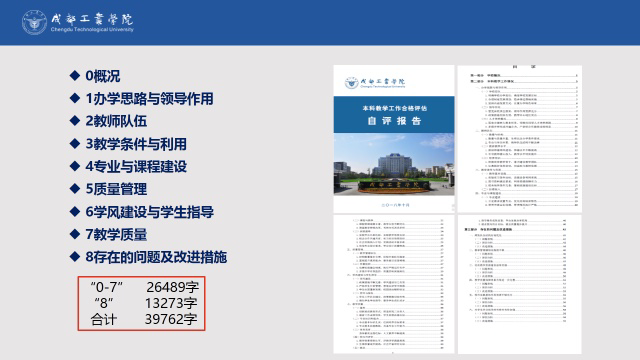The height and width of the screenshot is (360, 640).
Task: Click the bottom-left contents page thumbnail
Action: tap(394, 284)
